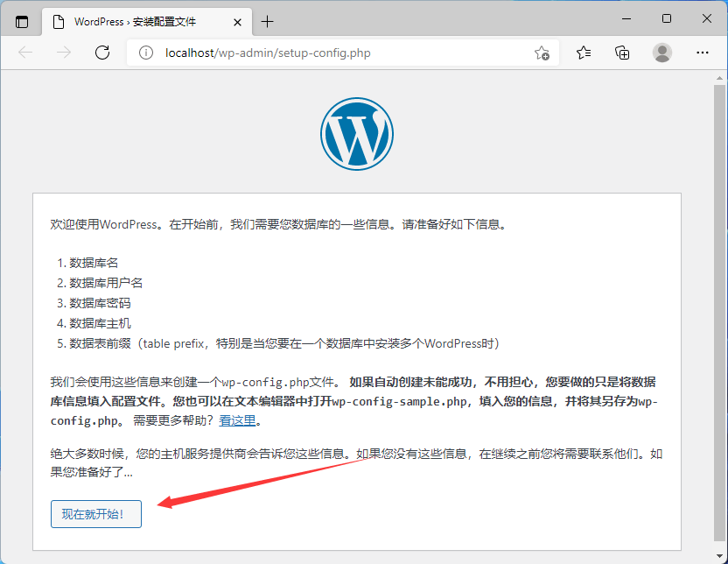This screenshot has width=728, height=564.
Task: Refresh the current page
Action: click(x=102, y=53)
